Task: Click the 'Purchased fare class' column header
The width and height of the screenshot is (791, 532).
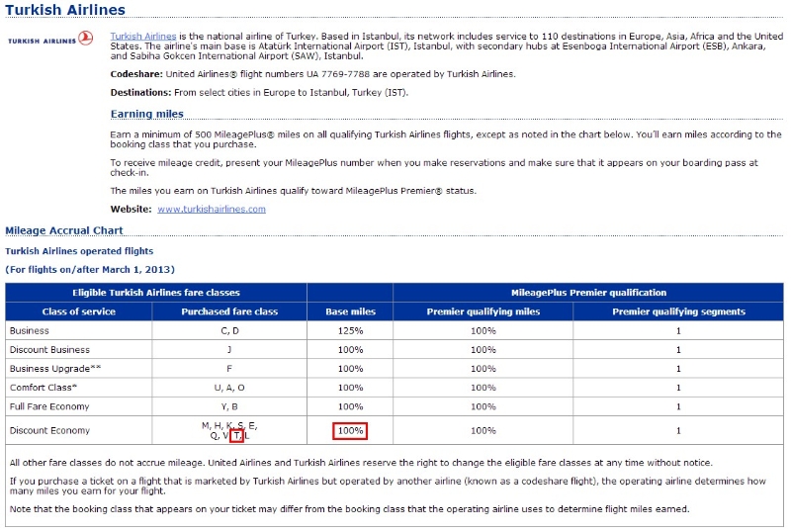Action: tap(229, 311)
